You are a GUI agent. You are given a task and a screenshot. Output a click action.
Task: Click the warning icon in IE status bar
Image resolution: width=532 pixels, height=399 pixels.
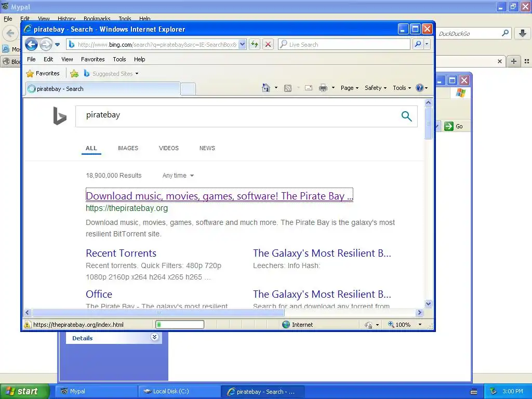[28, 325]
